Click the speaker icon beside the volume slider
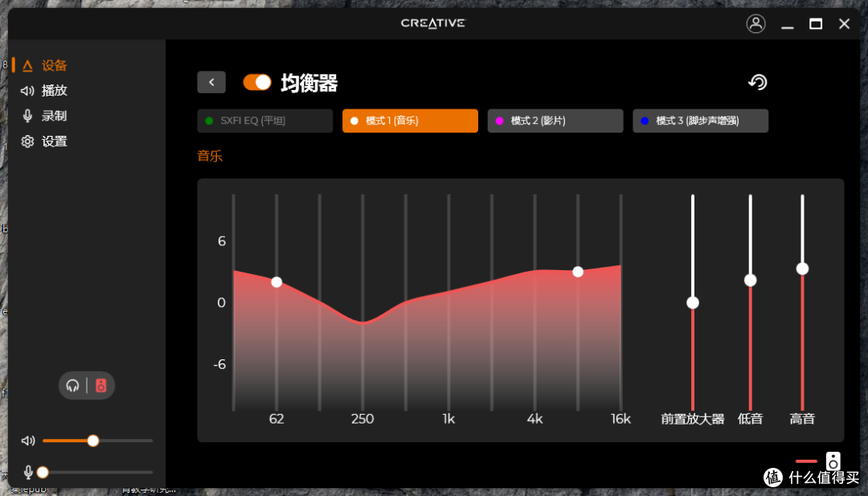 pyautogui.click(x=27, y=441)
